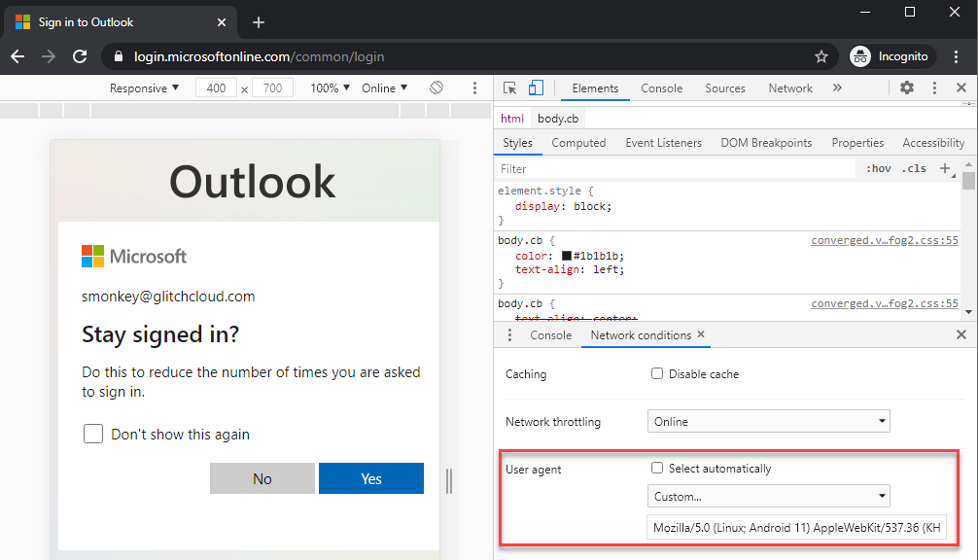Screen dimensions: 978x560
Task: Show more DevTools tabs chevron
Action: [x=837, y=87]
